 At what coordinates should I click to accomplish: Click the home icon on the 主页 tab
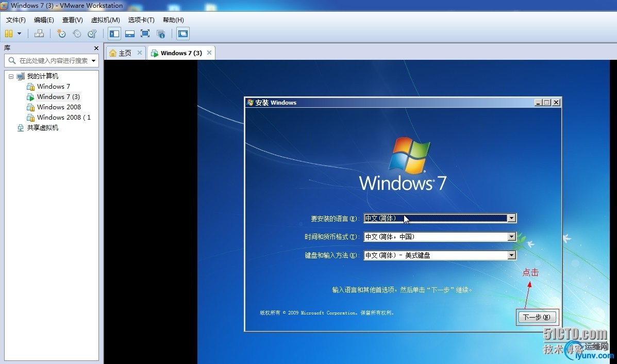tap(113, 53)
